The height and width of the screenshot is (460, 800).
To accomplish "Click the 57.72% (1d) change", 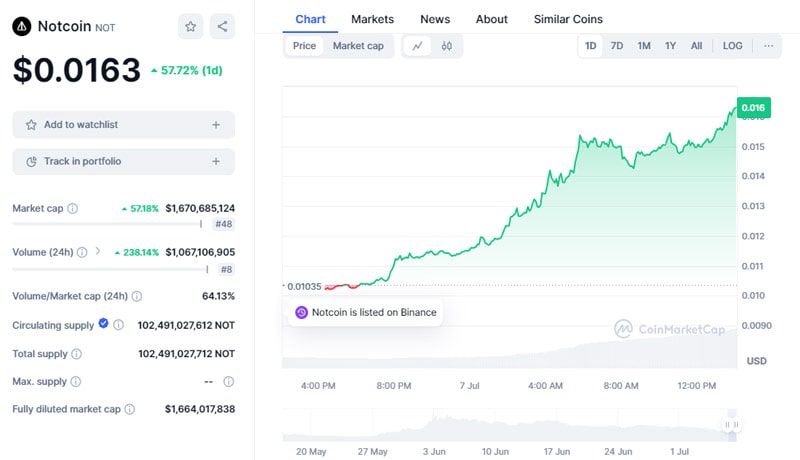I will pos(187,70).
